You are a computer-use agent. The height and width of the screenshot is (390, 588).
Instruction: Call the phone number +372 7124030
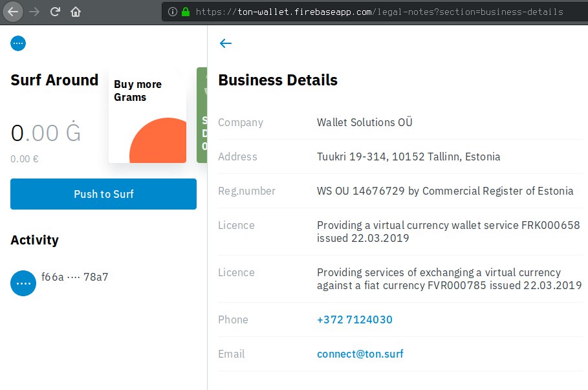pyautogui.click(x=354, y=320)
